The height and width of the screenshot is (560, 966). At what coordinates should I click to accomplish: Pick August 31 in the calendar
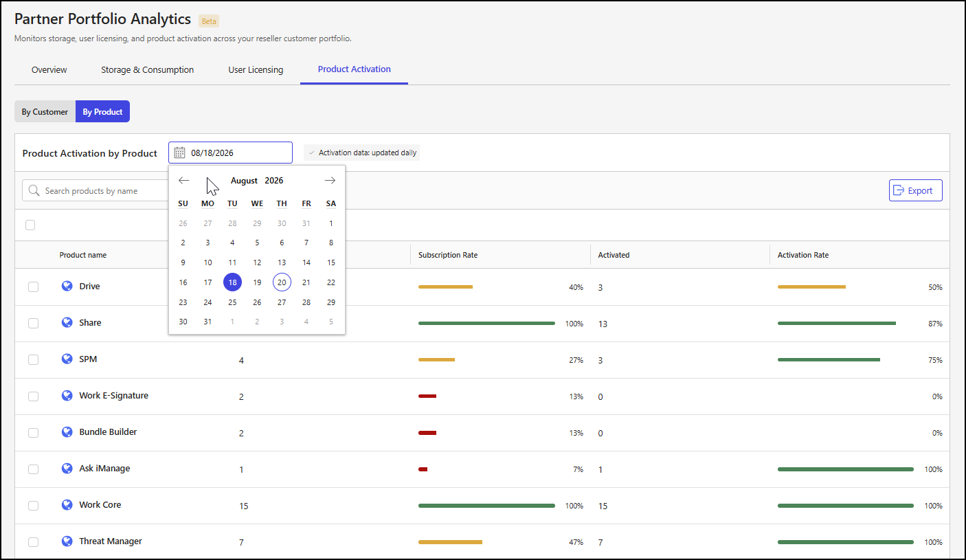pyautogui.click(x=207, y=322)
